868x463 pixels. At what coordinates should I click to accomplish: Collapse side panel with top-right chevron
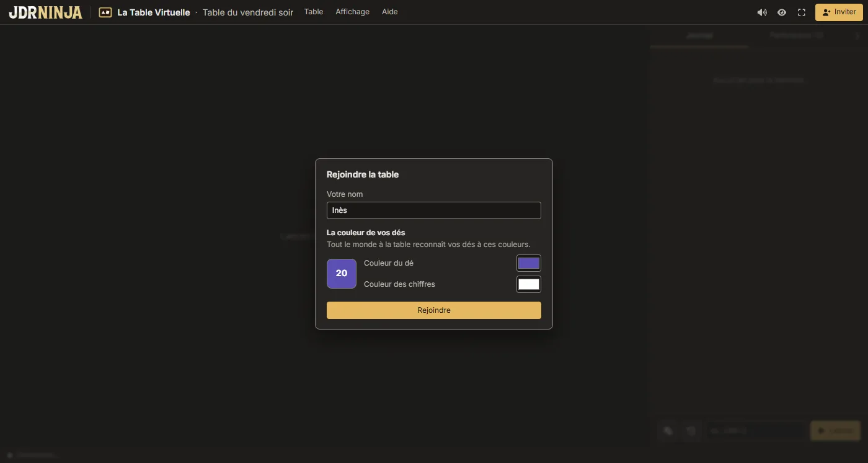click(857, 36)
